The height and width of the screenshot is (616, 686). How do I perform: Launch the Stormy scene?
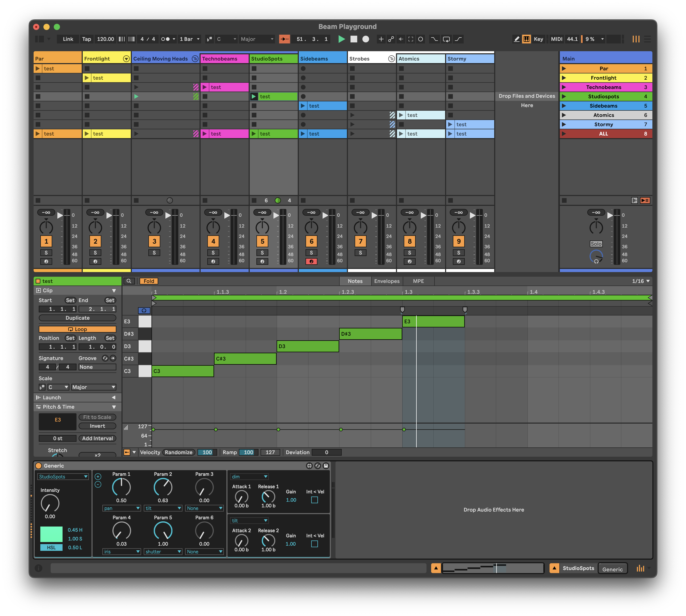point(564,125)
